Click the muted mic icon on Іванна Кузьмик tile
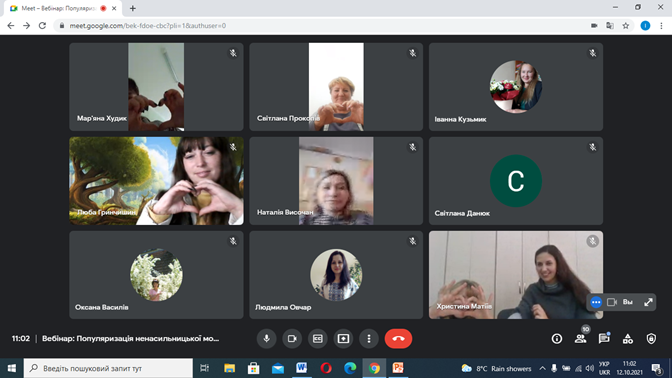 coord(593,53)
